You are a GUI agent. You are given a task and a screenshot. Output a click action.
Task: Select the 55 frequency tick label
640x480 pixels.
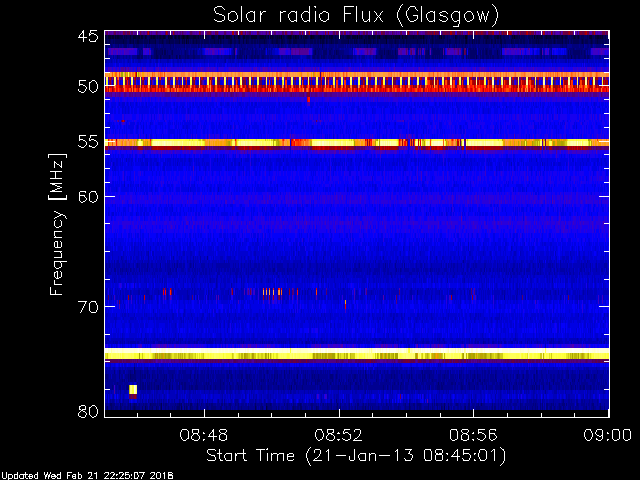click(x=88, y=142)
